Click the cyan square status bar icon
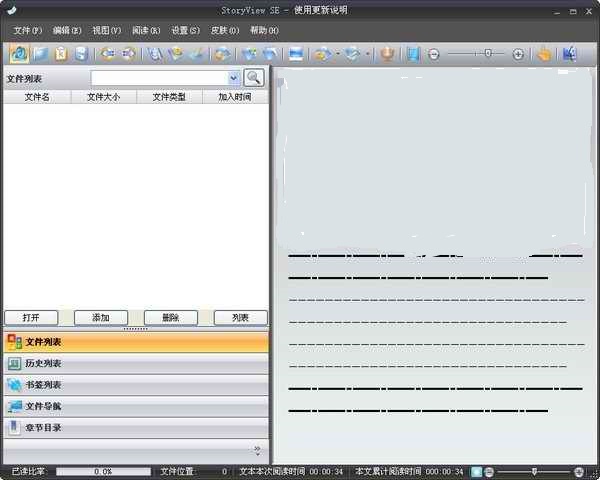 click(x=476, y=472)
